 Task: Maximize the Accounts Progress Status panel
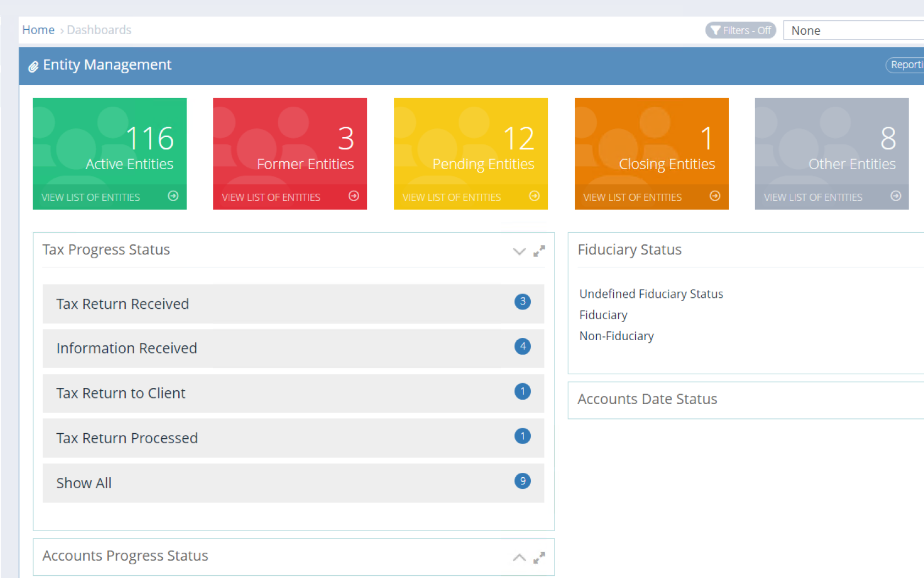[539, 558]
